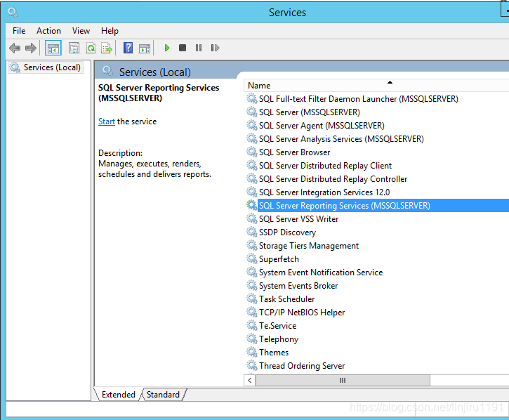This screenshot has height=420, width=509.
Task: Click gear icon beside SQL Server VSS Writer
Action: click(251, 219)
